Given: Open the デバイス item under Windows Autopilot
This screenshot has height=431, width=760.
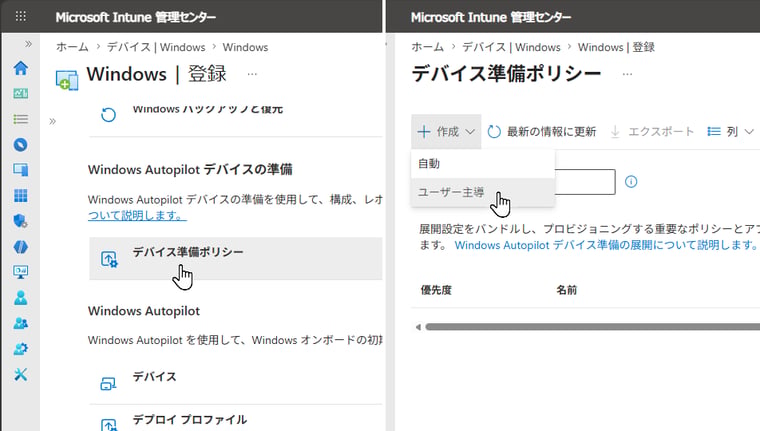Looking at the screenshot, I should (236, 383).
